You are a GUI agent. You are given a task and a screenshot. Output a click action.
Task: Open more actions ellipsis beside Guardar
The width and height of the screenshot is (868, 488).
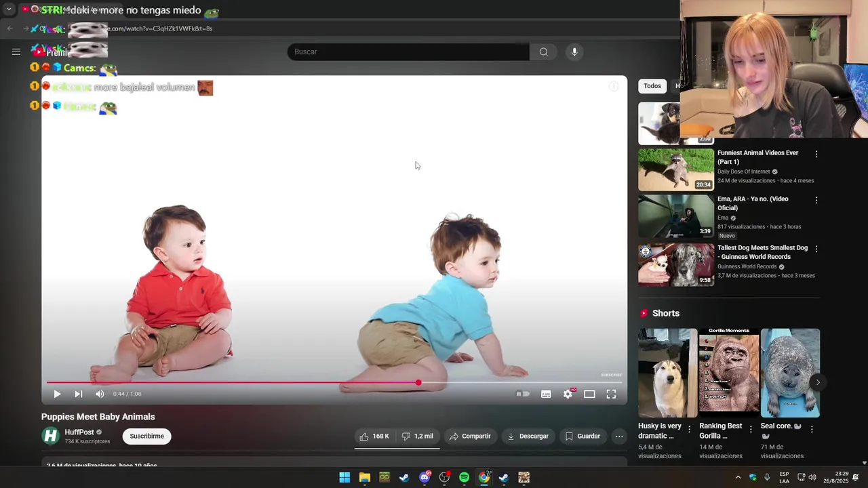pos(619,436)
